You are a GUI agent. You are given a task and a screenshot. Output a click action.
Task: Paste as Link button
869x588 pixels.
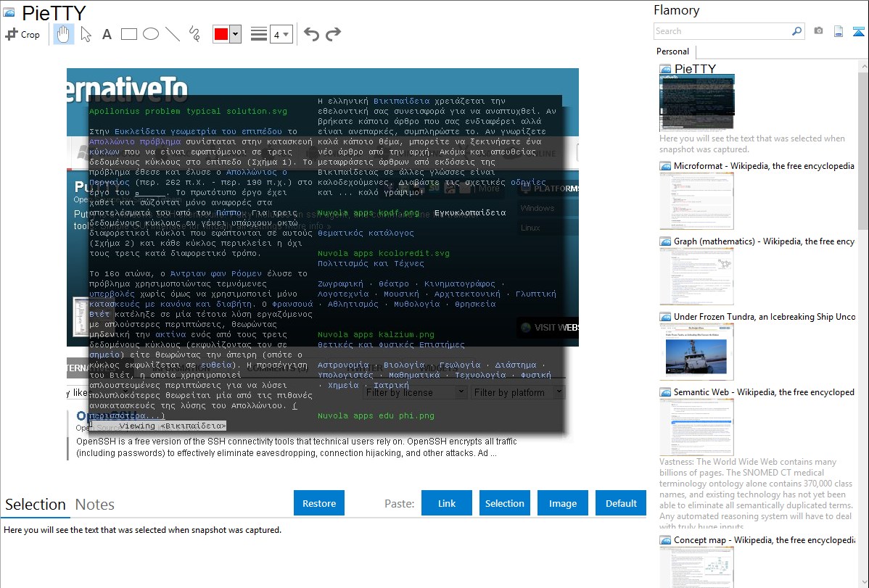(447, 503)
